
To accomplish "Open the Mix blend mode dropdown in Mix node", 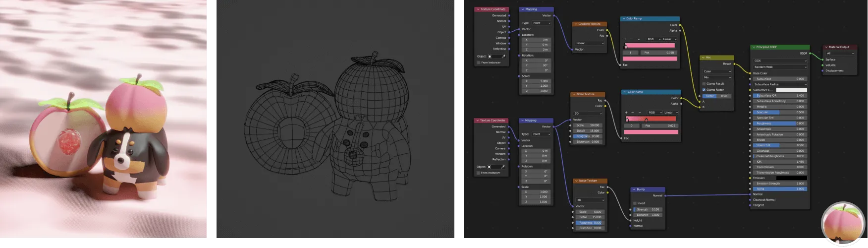I will (717, 77).
